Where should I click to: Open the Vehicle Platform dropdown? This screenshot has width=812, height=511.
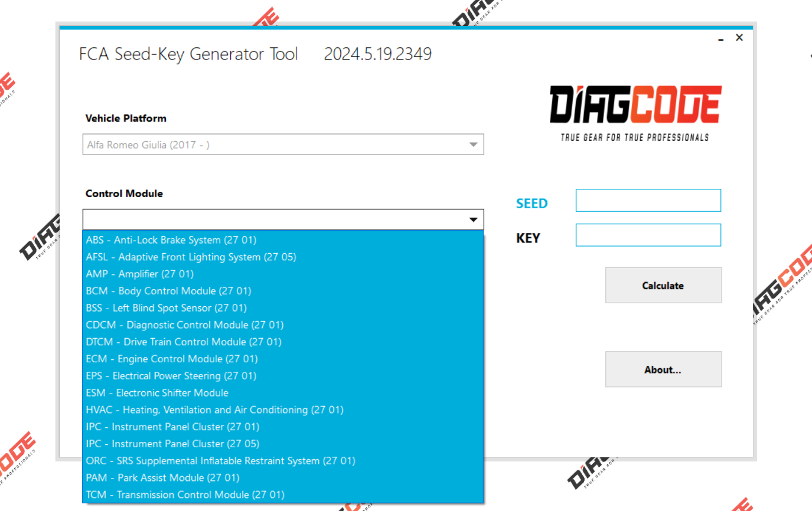[x=283, y=145]
